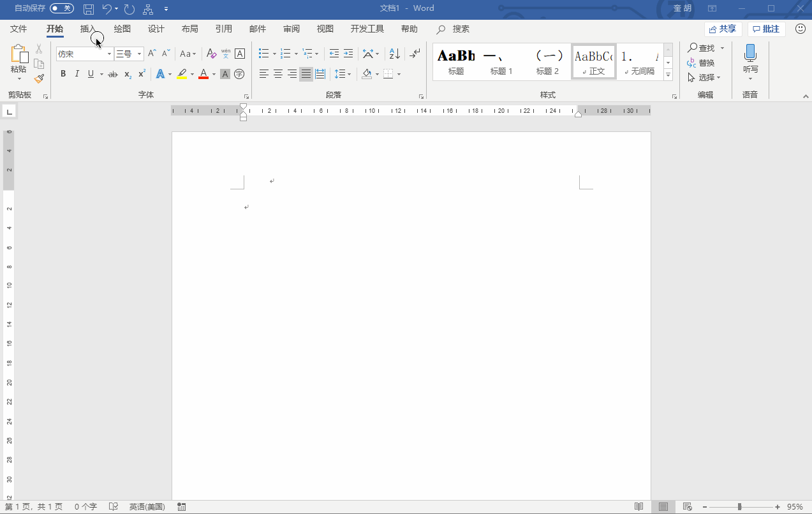Apply the Heading 1 style
Image resolution: width=812 pixels, height=514 pixels.
pos(501,62)
